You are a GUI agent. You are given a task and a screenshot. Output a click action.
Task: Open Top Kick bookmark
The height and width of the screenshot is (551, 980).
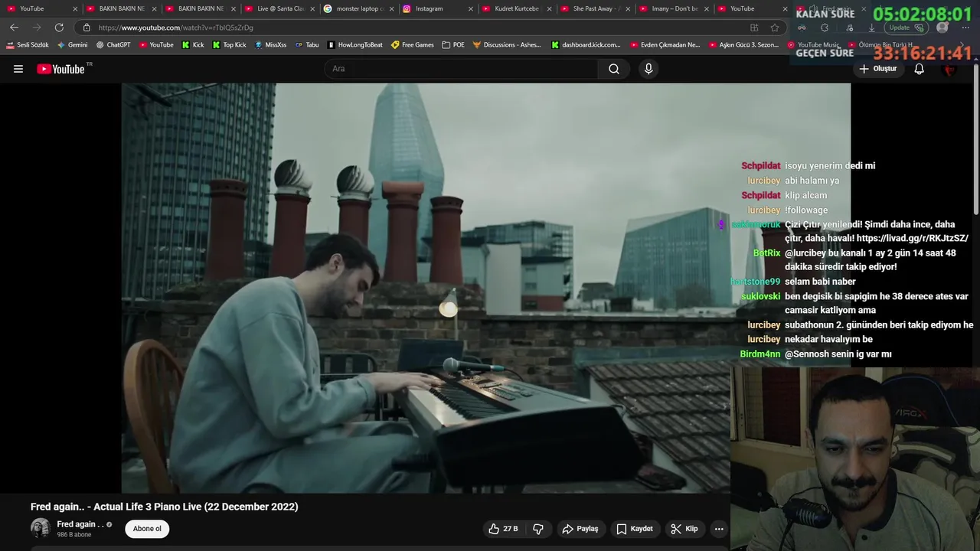pyautogui.click(x=229, y=45)
